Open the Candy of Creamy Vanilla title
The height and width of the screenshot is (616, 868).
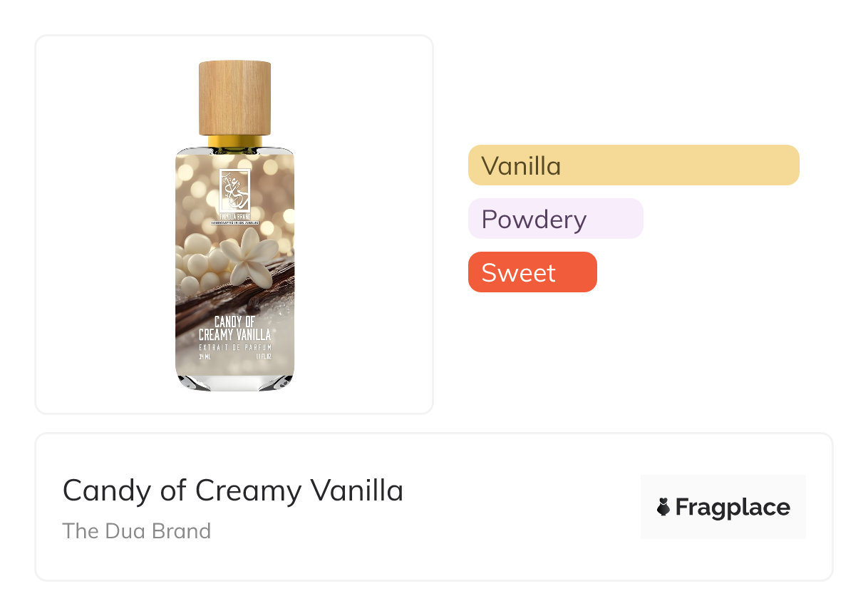[x=233, y=491]
